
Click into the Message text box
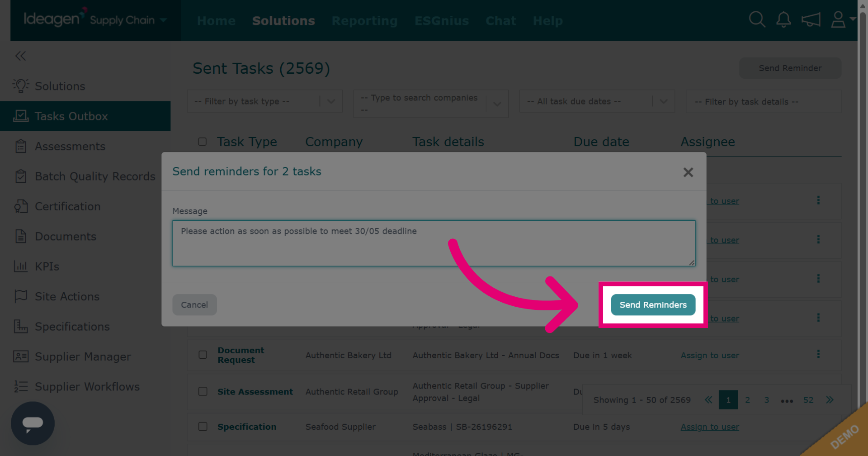click(434, 243)
